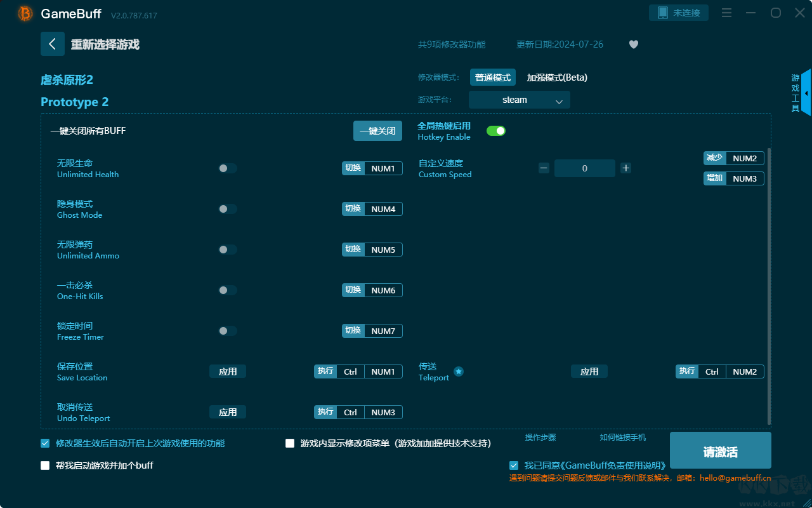This screenshot has width=812, height=508.
Task: Click the 请激活 activate button
Action: click(x=720, y=451)
